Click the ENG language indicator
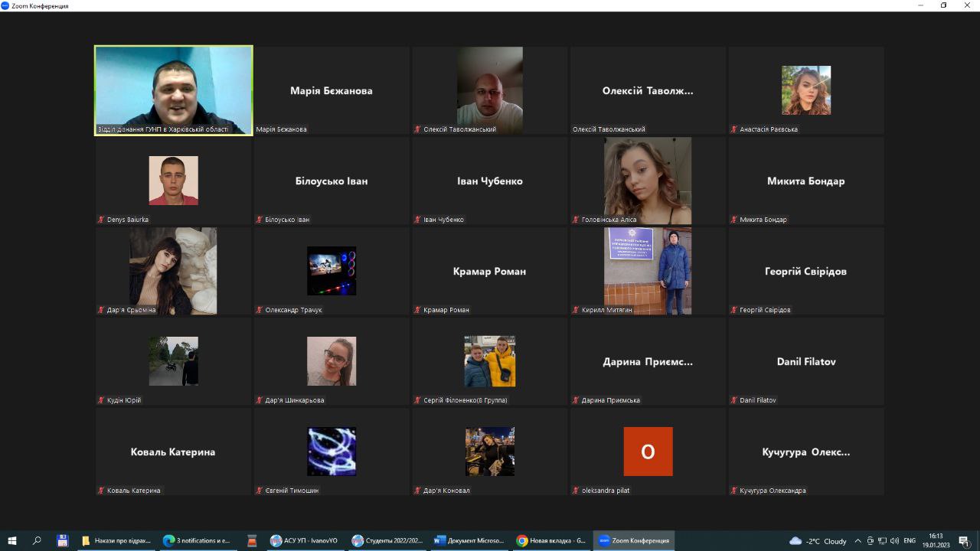This screenshot has height=551, width=980. pos(910,540)
